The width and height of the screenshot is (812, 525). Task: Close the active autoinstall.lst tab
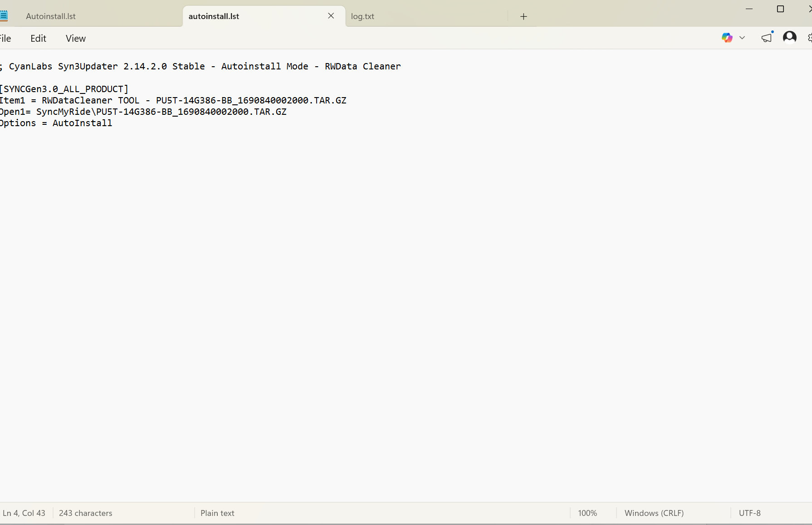(331, 16)
